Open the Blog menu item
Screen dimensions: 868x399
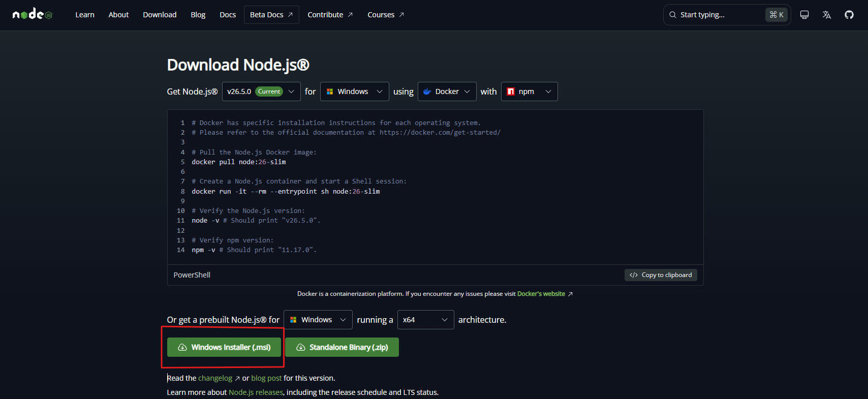click(x=198, y=15)
